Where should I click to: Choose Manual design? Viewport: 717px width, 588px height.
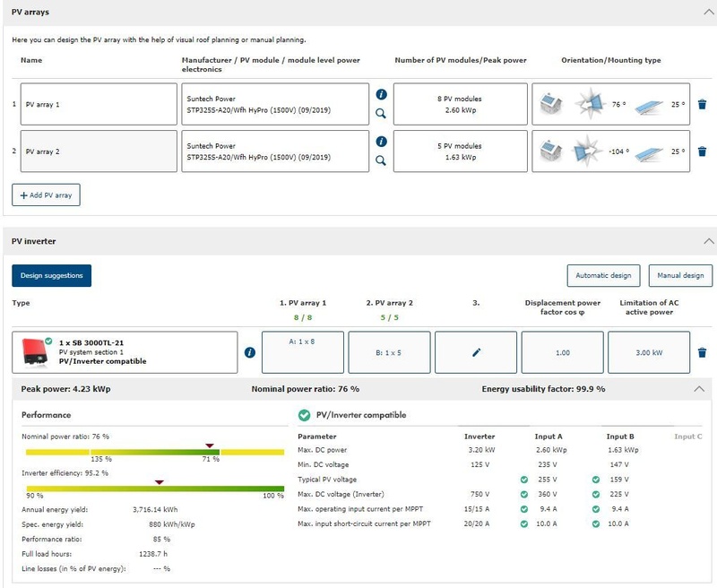tap(680, 275)
